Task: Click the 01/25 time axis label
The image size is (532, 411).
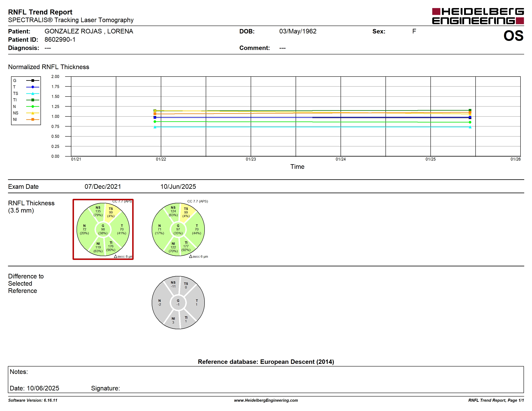Action: [x=430, y=159]
